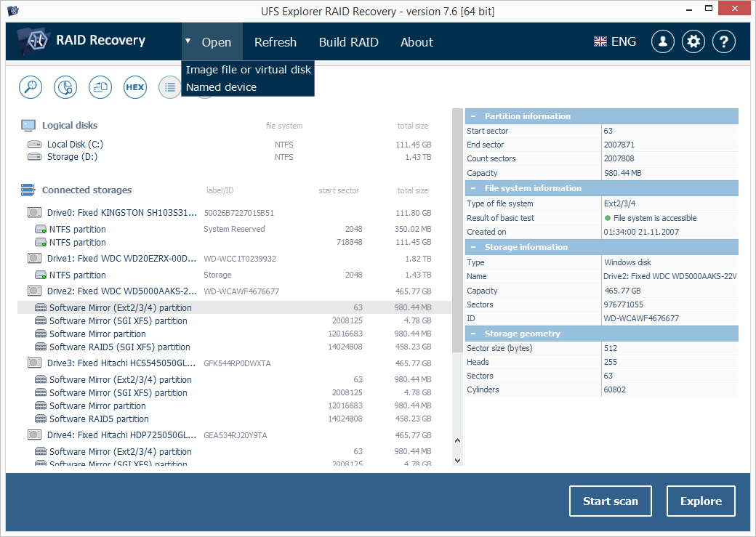756x537 pixels.
Task: Click the Drive4 Hitachi HDP725050GL disk icon
Action: (x=34, y=435)
